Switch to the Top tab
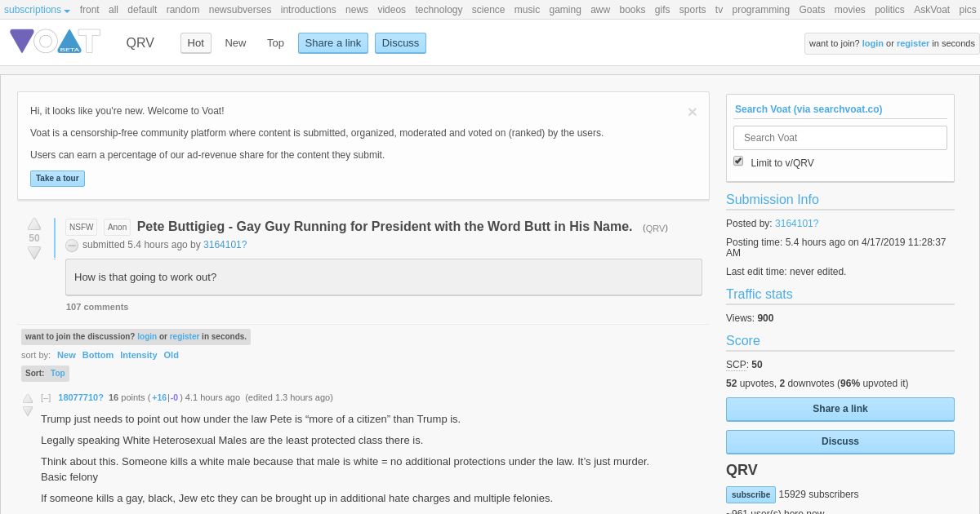The height and width of the screenshot is (514, 980). (275, 43)
